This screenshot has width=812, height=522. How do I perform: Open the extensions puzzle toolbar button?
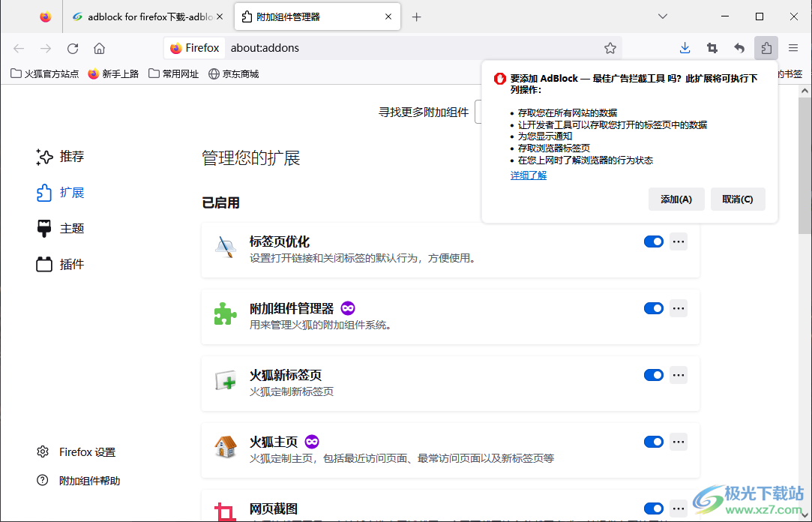766,48
